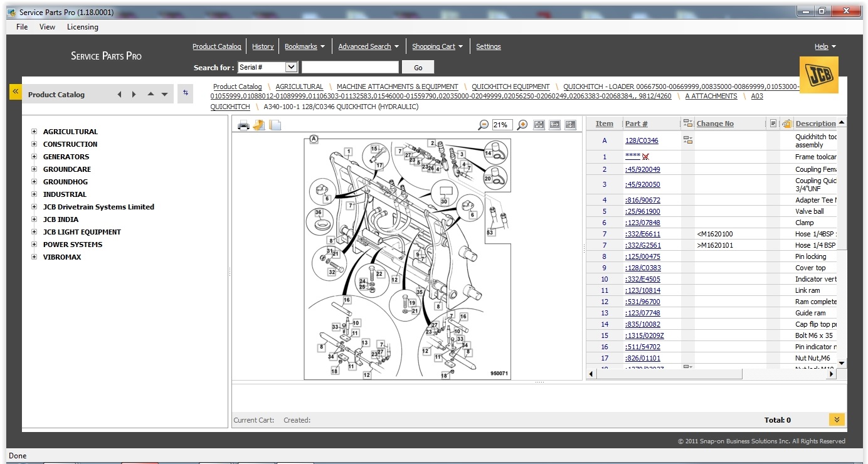Viewport: 868px width, 464px height.
Task: Expand the cart panel with the yellow chevron button
Action: tap(837, 419)
